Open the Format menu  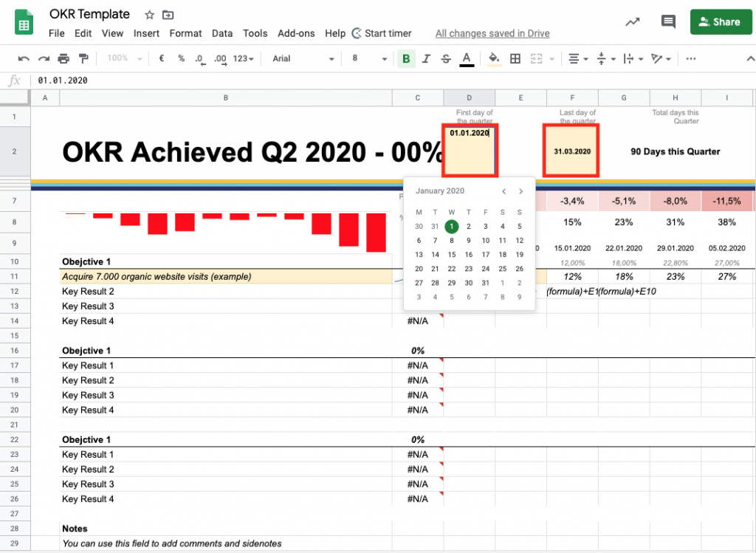[185, 33]
